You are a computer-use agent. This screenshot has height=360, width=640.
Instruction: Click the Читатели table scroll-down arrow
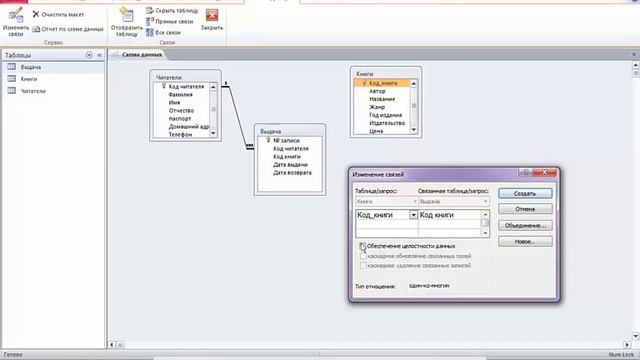click(213, 133)
